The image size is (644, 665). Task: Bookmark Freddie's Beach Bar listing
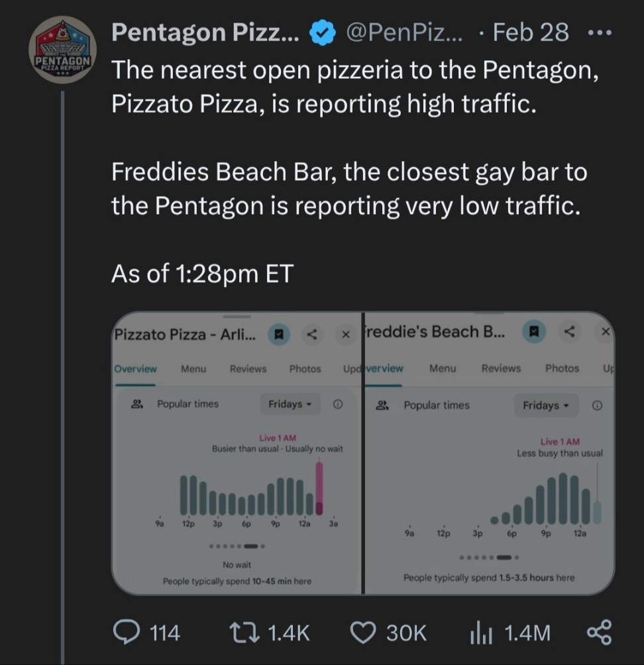(x=534, y=331)
